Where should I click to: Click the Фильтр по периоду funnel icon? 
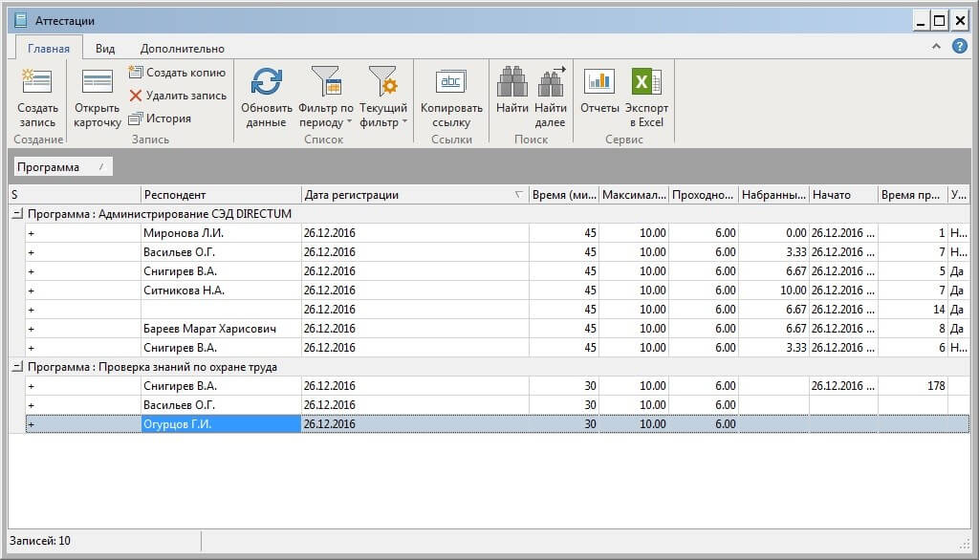[326, 82]
